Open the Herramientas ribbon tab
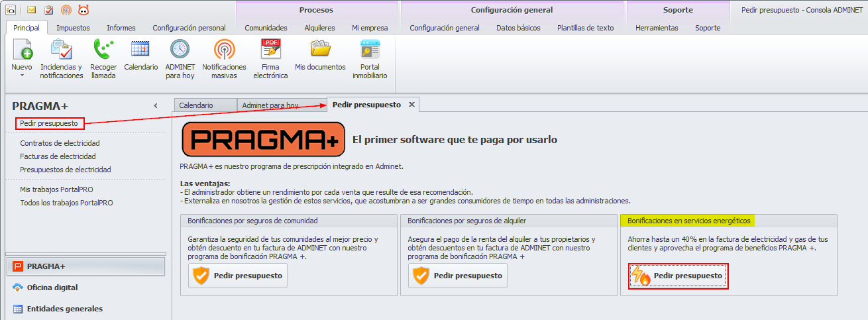 tap(657, 28)
